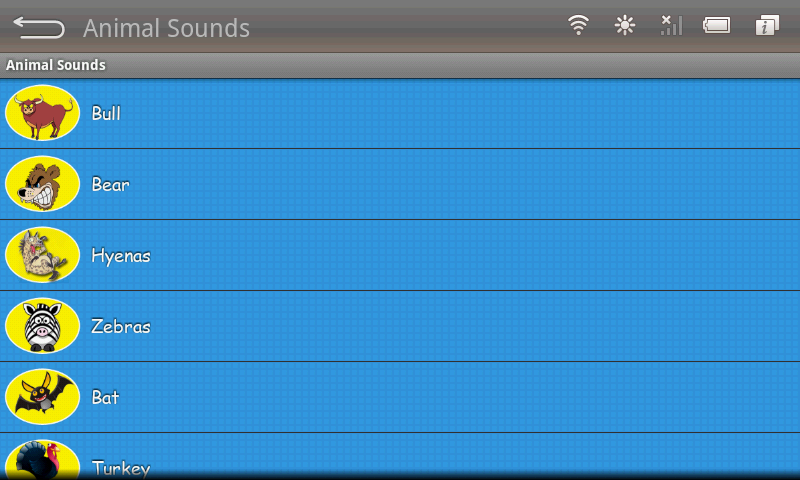Play the Bull sound entry
This screenshot has height=480, width=800.
click(x=400, y=113)
